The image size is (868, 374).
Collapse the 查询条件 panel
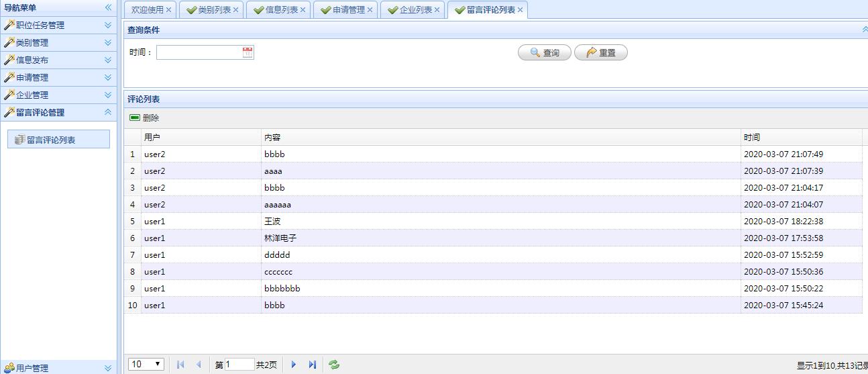point(865,30)
